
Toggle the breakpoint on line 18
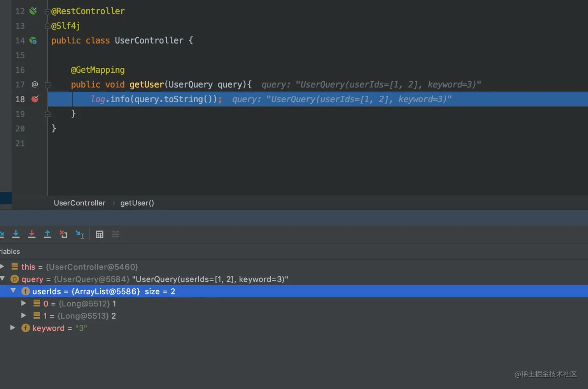35,99
